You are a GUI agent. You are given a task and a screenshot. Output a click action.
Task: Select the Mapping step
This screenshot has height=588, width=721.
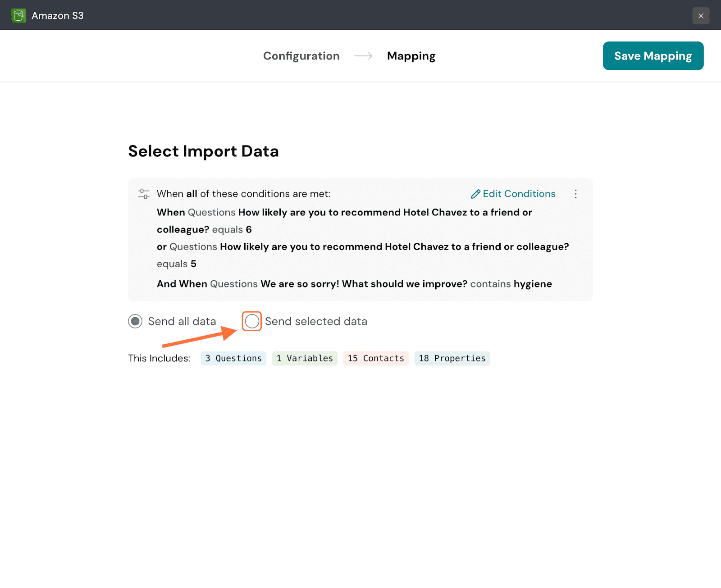[411, 56]
